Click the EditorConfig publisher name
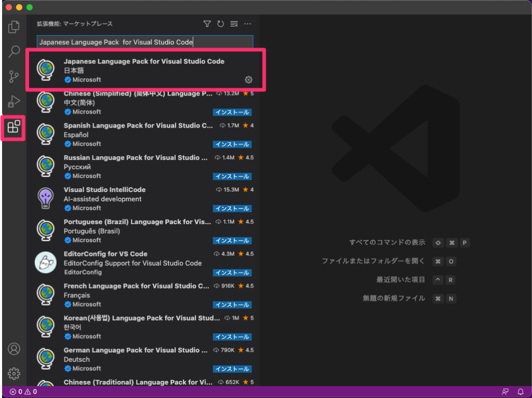 [83, 272]
